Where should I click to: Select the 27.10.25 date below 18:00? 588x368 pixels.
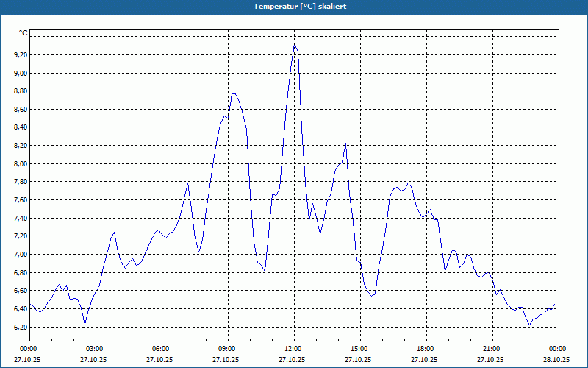click(x=424, y=359)
